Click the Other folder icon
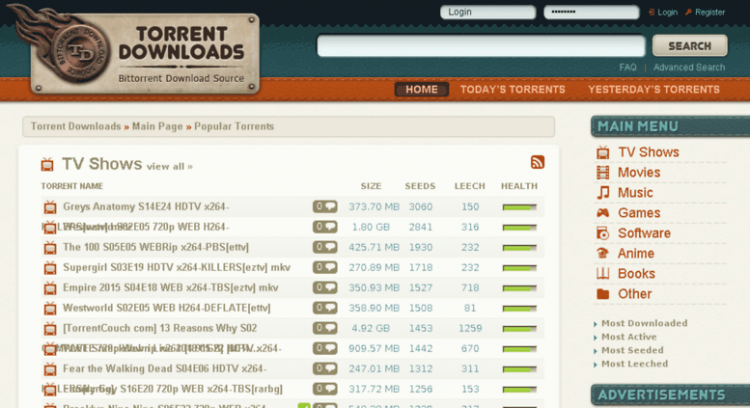 coord(603,294)
